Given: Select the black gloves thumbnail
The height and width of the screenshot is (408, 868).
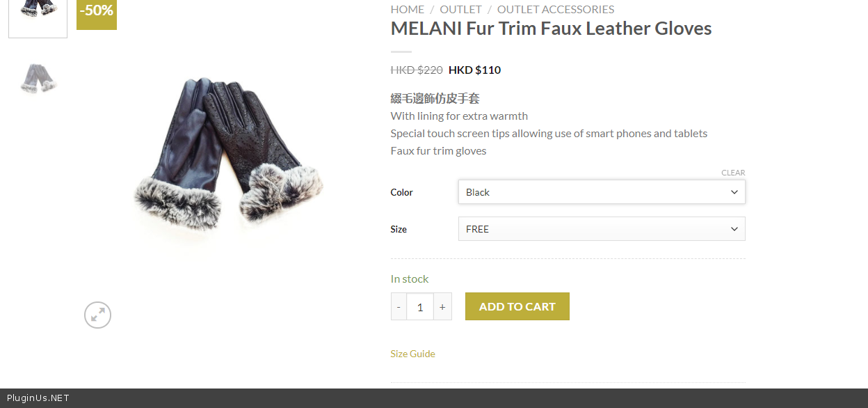Looking at the screenshot, I should [38, 14].
